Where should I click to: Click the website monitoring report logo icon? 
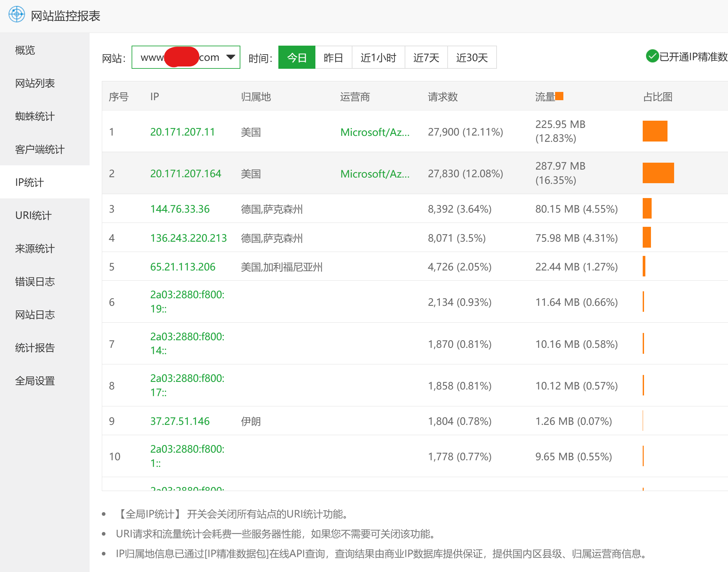click(17, 15)
